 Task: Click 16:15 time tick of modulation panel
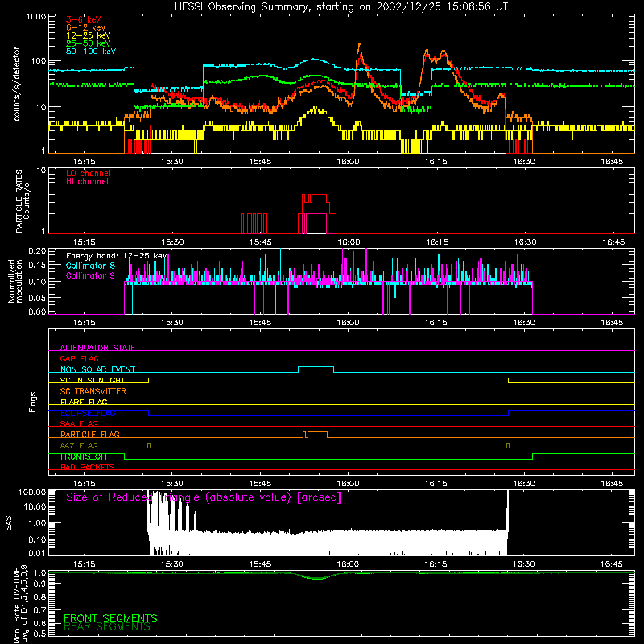click(436, 323)
